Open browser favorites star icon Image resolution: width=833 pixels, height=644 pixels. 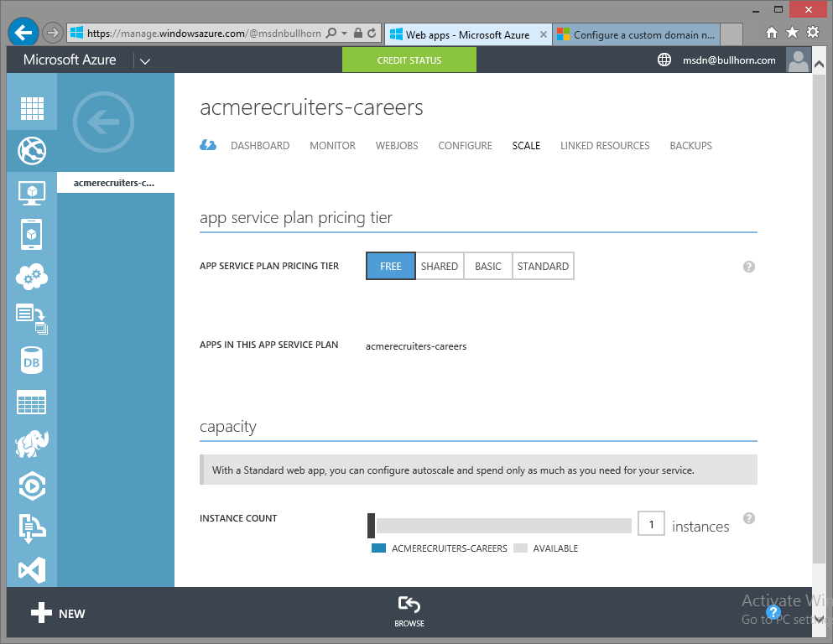click(792, 33)
